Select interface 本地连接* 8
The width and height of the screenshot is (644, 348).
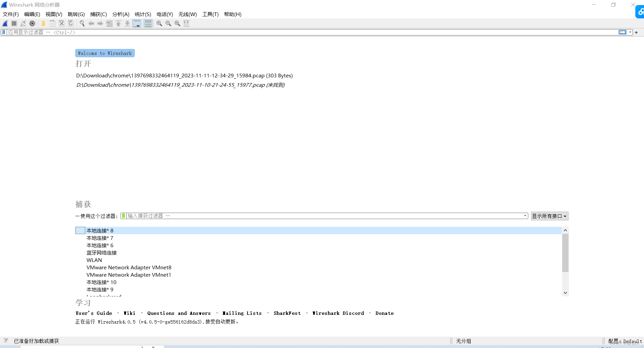coord(318,230)
